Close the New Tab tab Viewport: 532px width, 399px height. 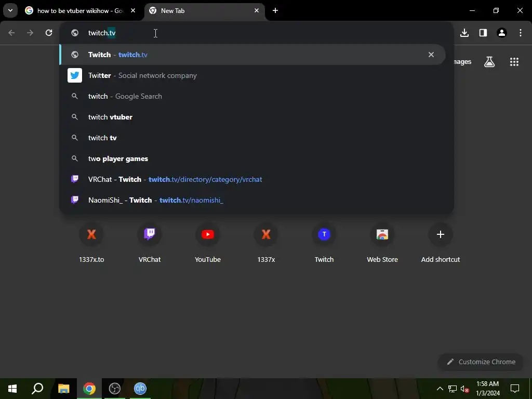click(257, 10)
